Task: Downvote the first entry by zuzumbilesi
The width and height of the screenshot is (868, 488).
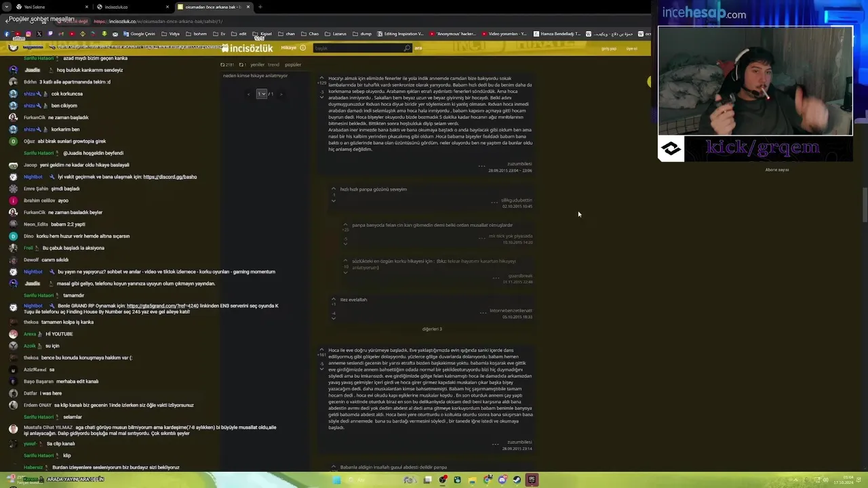Action: [x=321, y=97]
